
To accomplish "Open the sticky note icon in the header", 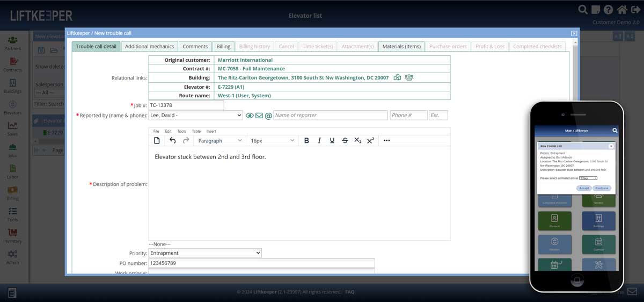I will point(596,10).
